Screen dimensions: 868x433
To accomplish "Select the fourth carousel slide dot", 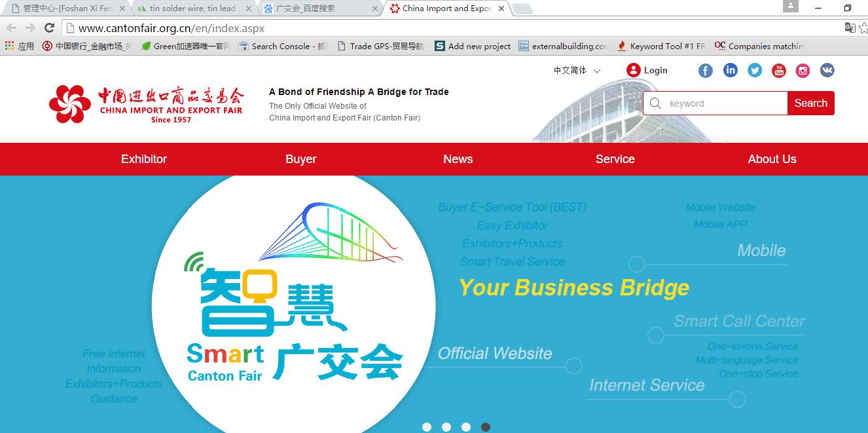I will (486, 427).
